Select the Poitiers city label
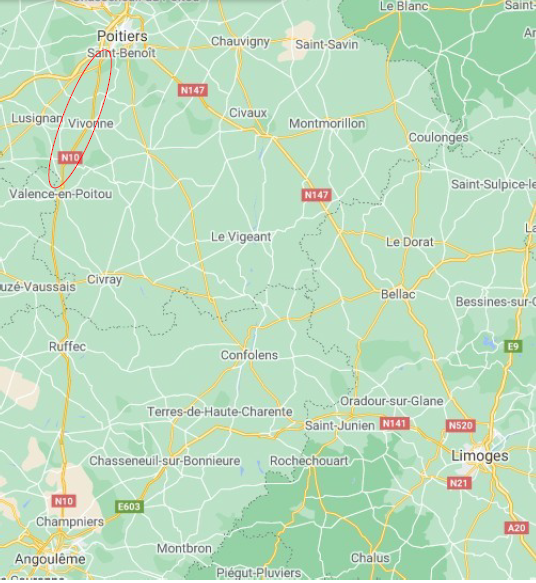Image resolution: width=536 pixels, height=583 pixels. [x=122, y=36]
